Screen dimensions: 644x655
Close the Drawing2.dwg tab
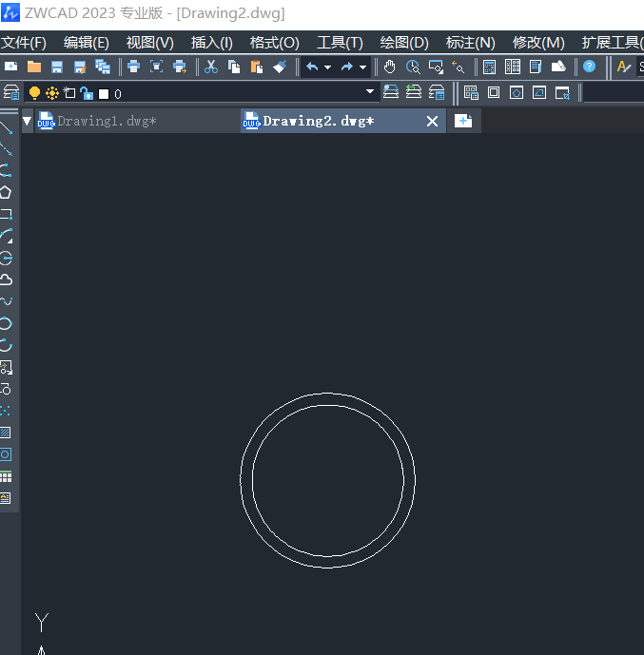(432, 121)
